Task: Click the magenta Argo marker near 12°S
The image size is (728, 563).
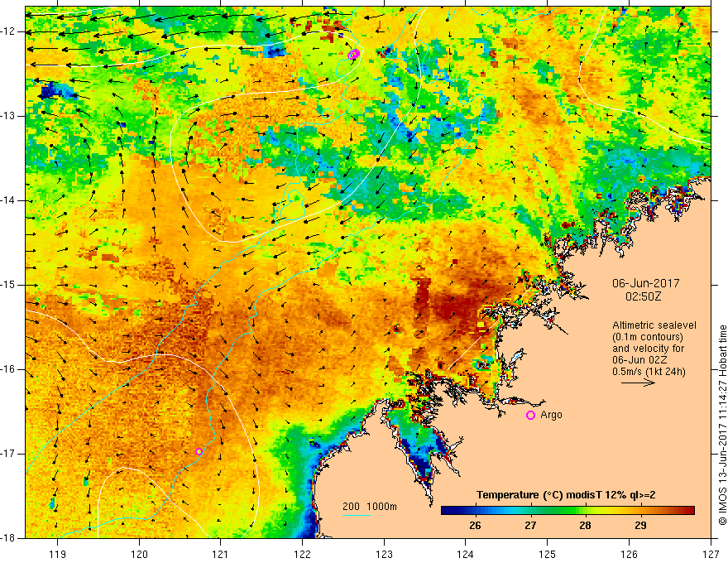Action: coord(354,54)
